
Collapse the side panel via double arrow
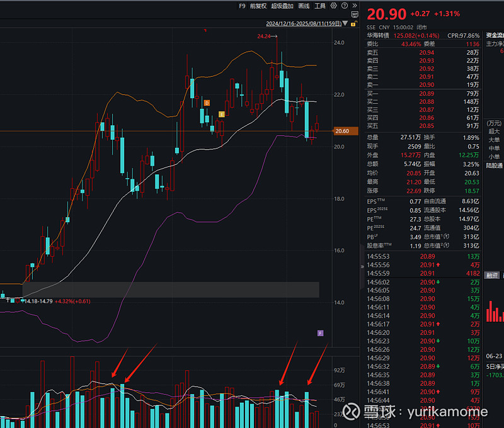(361, 266)
